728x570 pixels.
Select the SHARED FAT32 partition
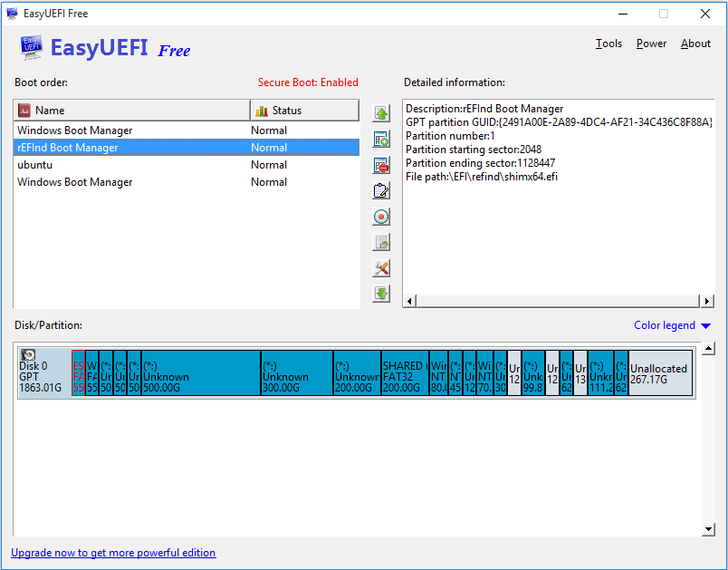[404, 372]
